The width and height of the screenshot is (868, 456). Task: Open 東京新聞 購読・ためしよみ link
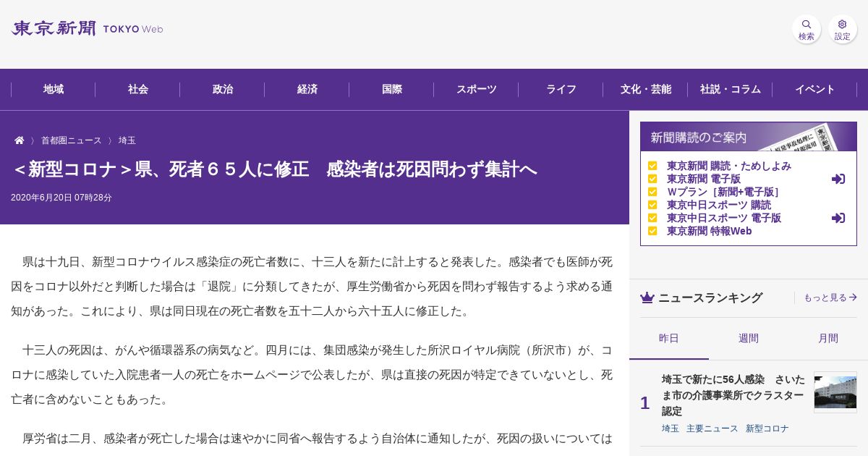pyautogui.click(x=729, y=166)
